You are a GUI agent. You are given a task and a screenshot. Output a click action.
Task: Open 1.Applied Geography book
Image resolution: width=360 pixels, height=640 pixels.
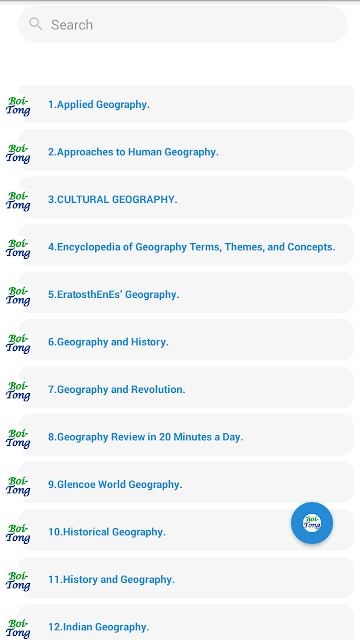click(x=186, y=104)
